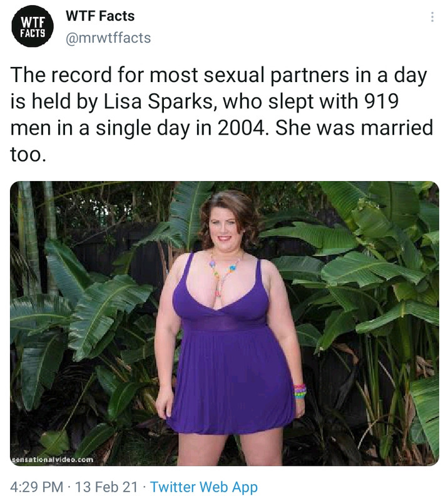Click the 4:29 PM timestamp
Screen dimensions: 448x501
36,487
